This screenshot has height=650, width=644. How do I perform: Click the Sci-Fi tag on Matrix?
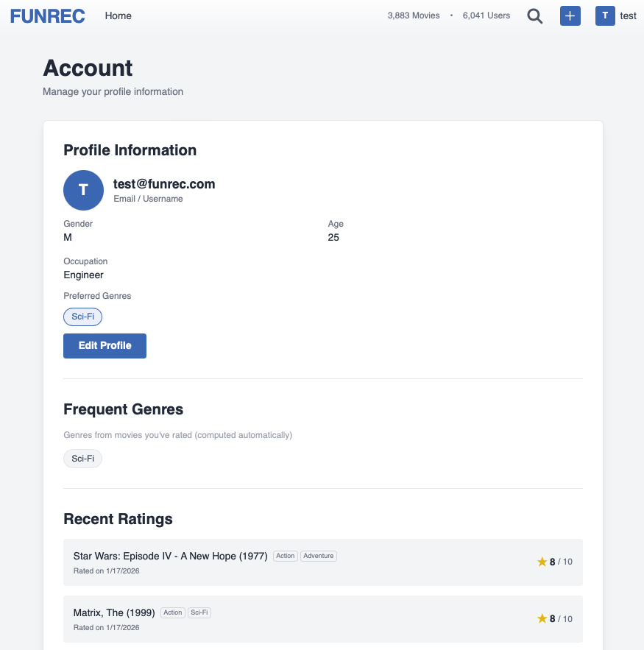199,612
